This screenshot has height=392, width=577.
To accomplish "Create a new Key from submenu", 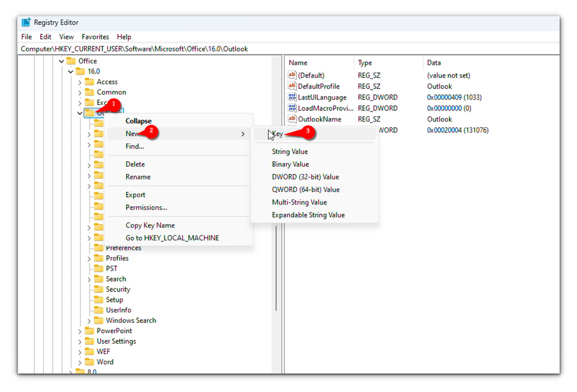I will tap(315, 134).
